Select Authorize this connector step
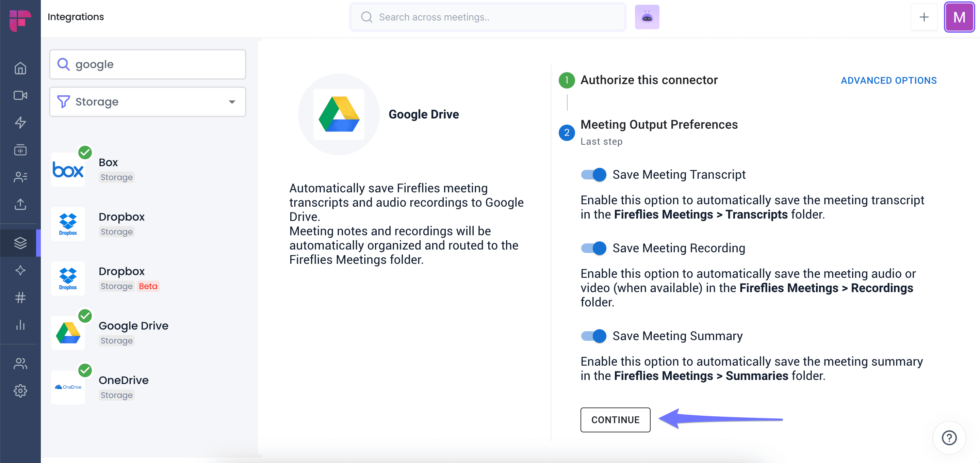Viewport: 980px width, 463px height. click(649, 80)
